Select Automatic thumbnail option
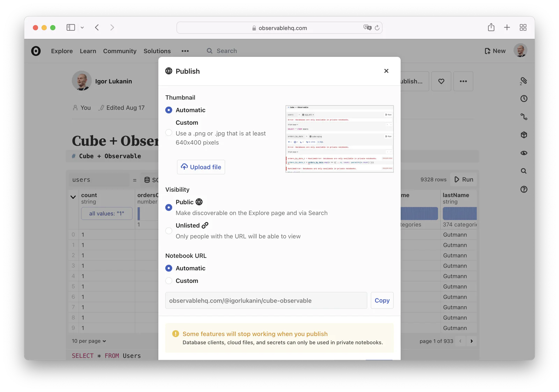Viewport: 559px width, 392px height. 169,110
